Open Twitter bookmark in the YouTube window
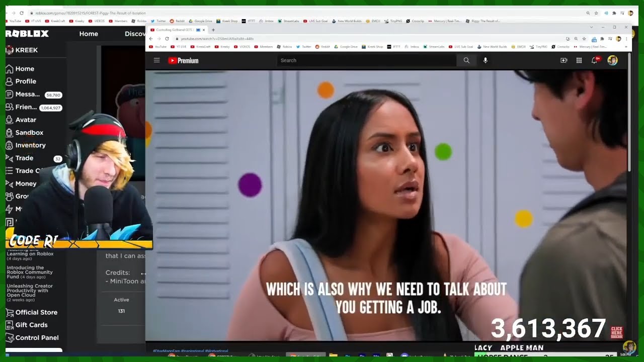The image size is (644, 362). coord(303,47)
